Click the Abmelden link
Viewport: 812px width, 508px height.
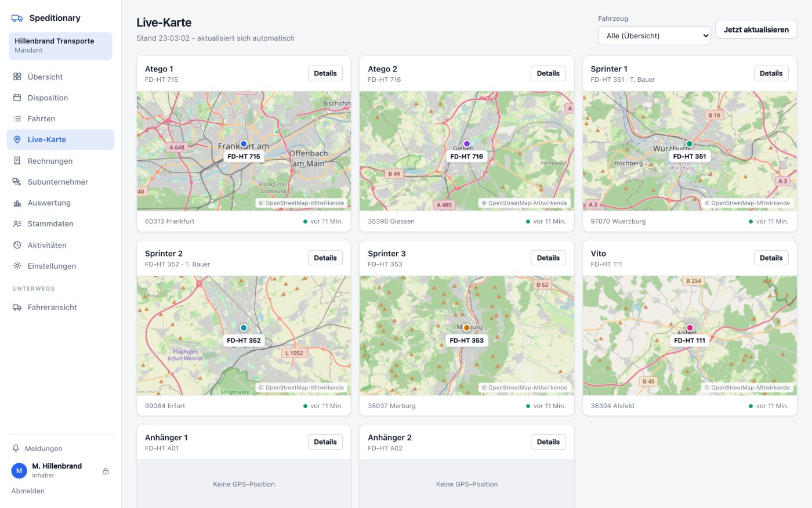point(28,491)
